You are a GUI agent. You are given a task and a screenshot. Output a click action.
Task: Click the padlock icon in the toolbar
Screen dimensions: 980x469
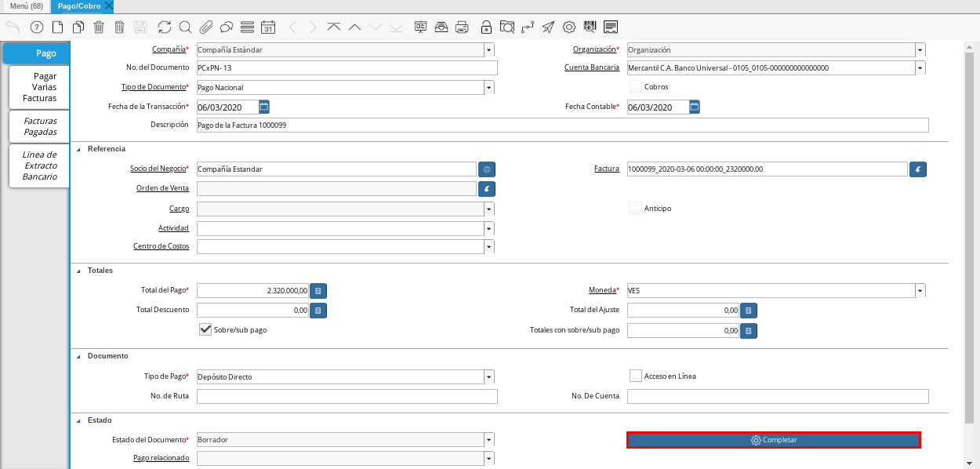[486, 27]
